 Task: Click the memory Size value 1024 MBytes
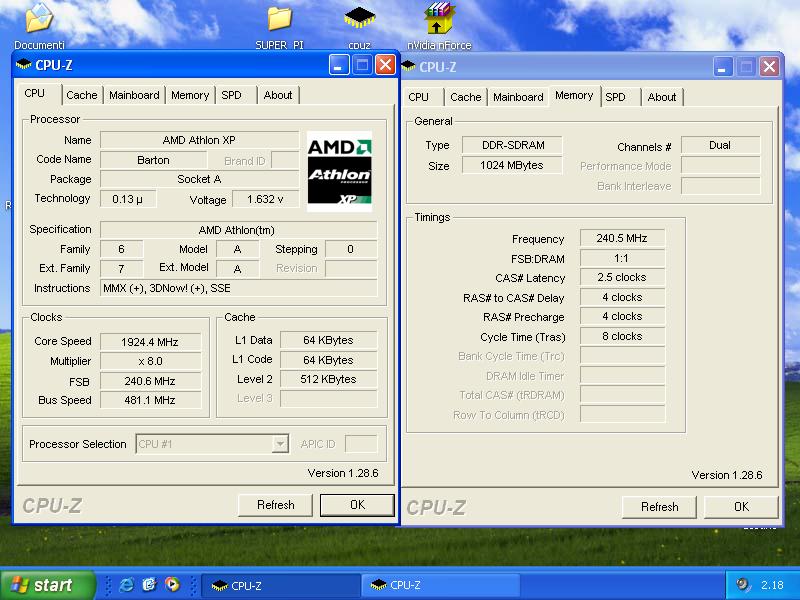(512, 165)
